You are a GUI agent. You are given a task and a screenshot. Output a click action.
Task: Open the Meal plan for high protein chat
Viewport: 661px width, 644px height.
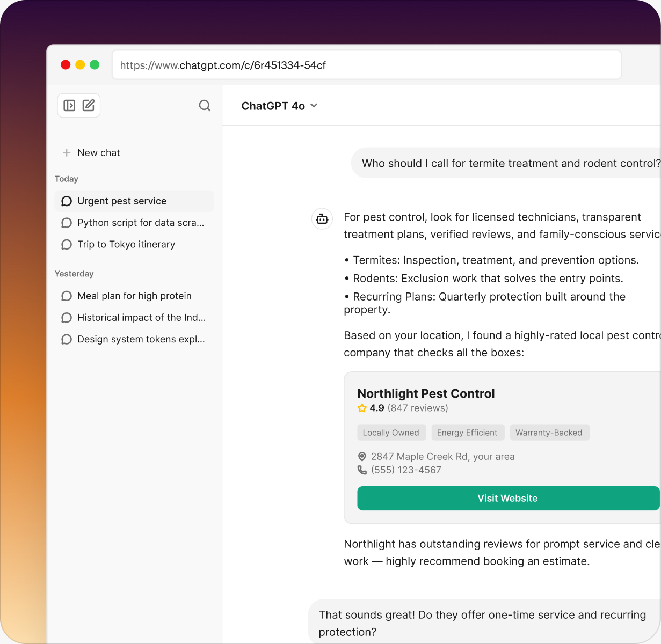(x=134, y=296)
